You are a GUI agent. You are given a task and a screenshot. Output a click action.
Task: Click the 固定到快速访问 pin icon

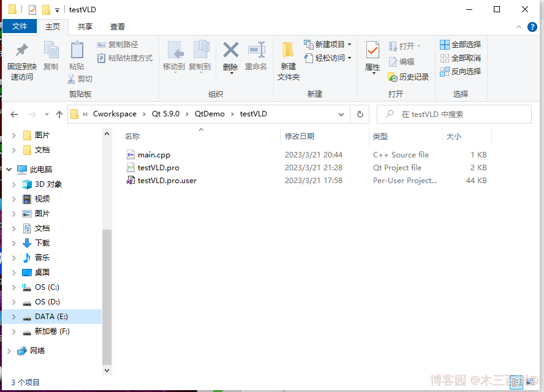[x=21, y=51]
